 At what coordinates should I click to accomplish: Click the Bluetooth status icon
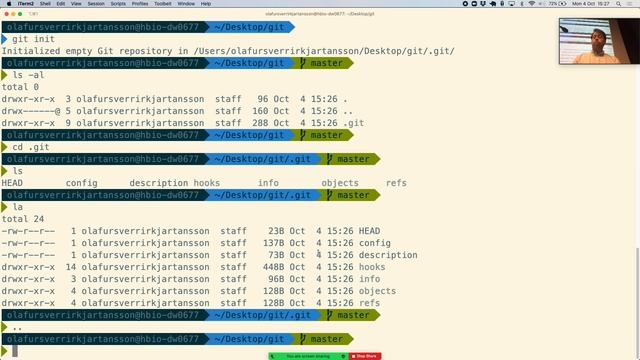tap(521, 4)
